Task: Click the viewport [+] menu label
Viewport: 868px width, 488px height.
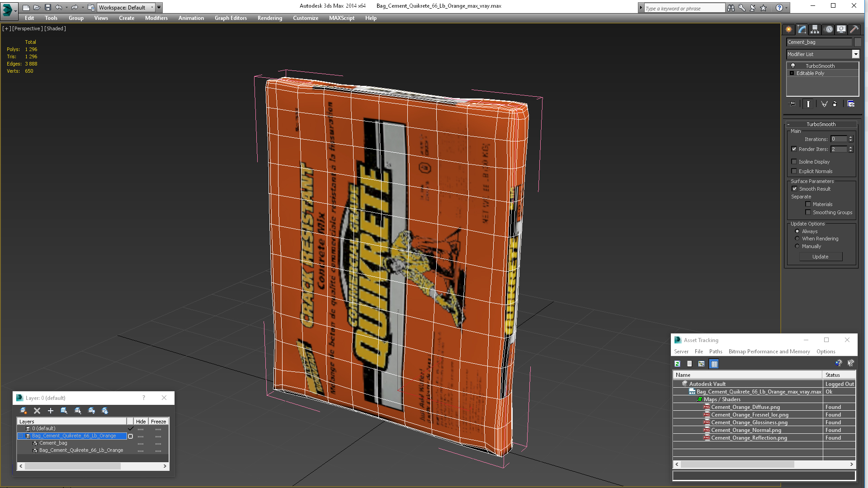Action: (x=7, y=28)
